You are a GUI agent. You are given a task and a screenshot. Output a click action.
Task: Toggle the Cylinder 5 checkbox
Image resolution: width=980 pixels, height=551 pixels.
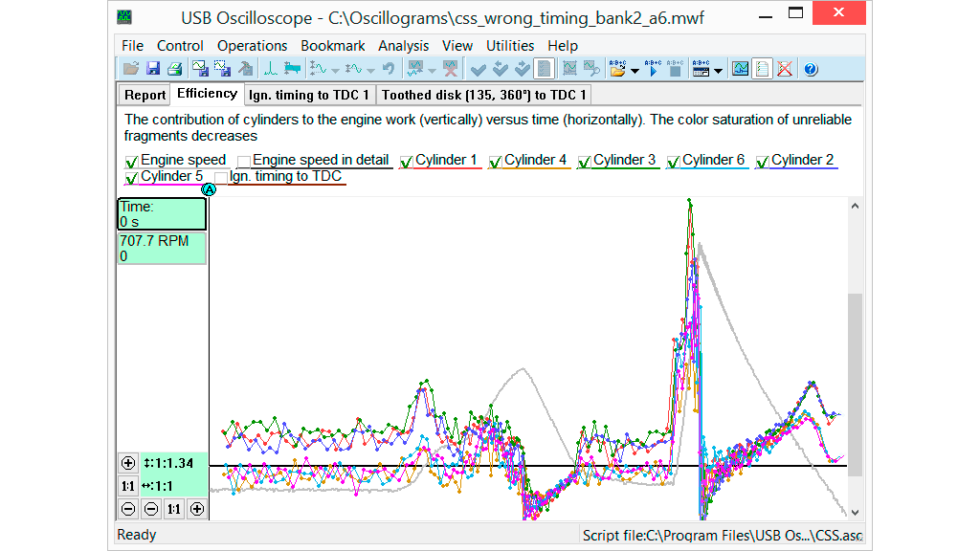pyautogui.click(x=132, y=178)
